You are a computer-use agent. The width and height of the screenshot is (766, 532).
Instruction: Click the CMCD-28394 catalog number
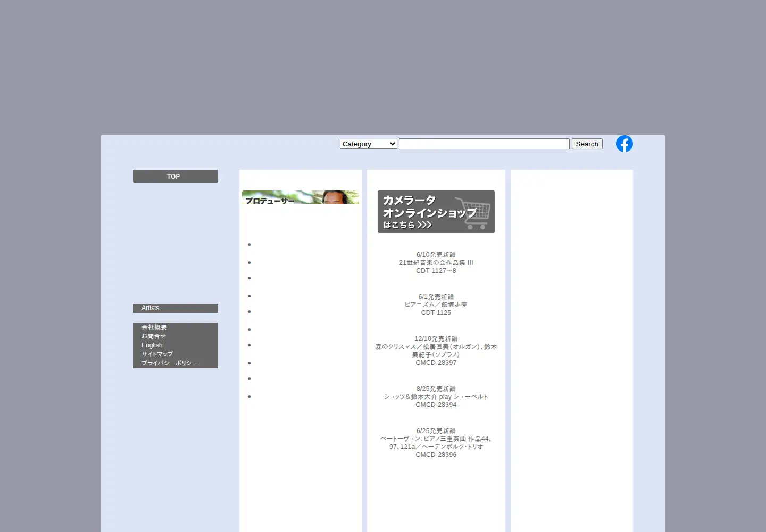(x=436, y=405)
